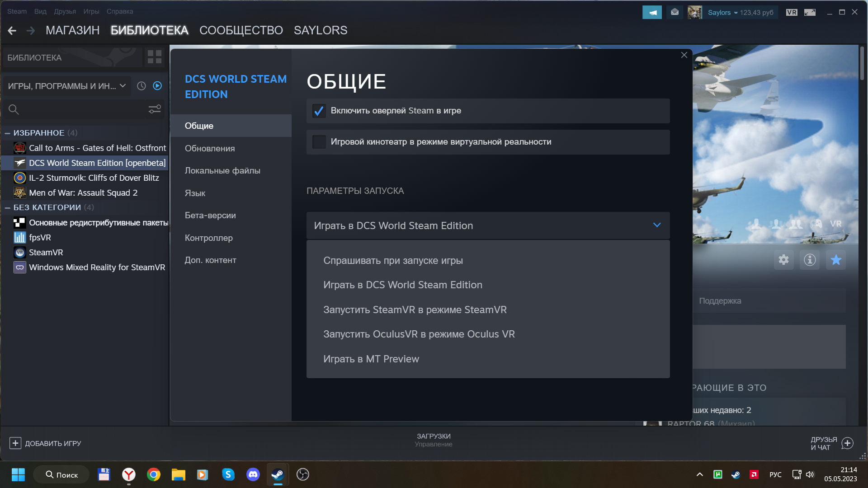Show hidden system tray icons
The width and height of the screenshot is (868, 488).
[x=699, y=474]
